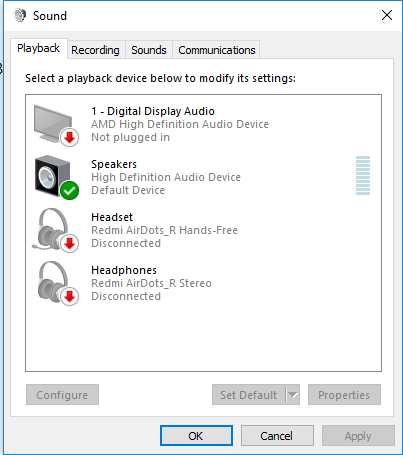Click 'High Definition Audio Device' under Speakers
The image size is (403, 455).
coord(166,177)
